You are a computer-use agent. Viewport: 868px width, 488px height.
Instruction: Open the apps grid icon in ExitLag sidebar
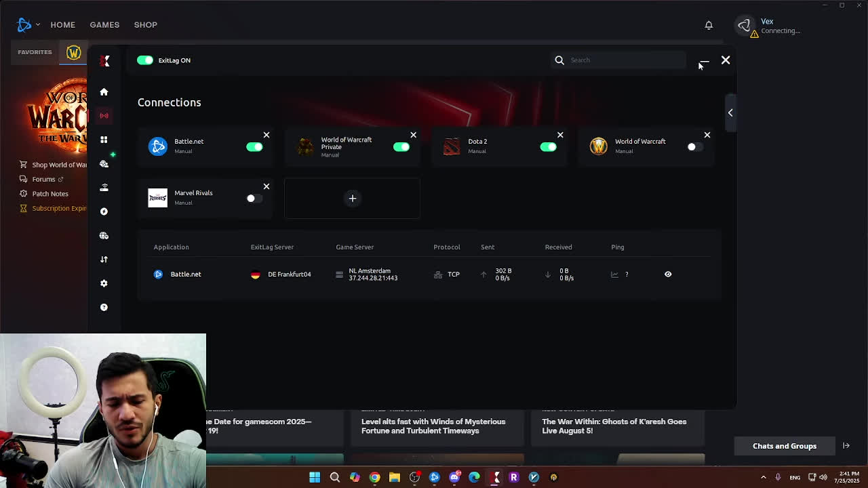click(104, 139)
